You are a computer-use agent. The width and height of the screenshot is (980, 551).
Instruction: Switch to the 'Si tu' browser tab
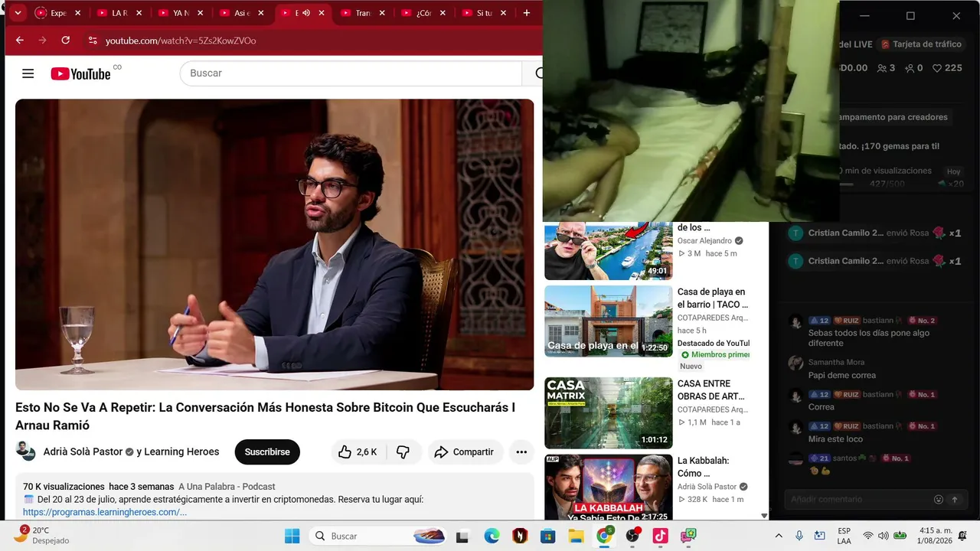484,13
